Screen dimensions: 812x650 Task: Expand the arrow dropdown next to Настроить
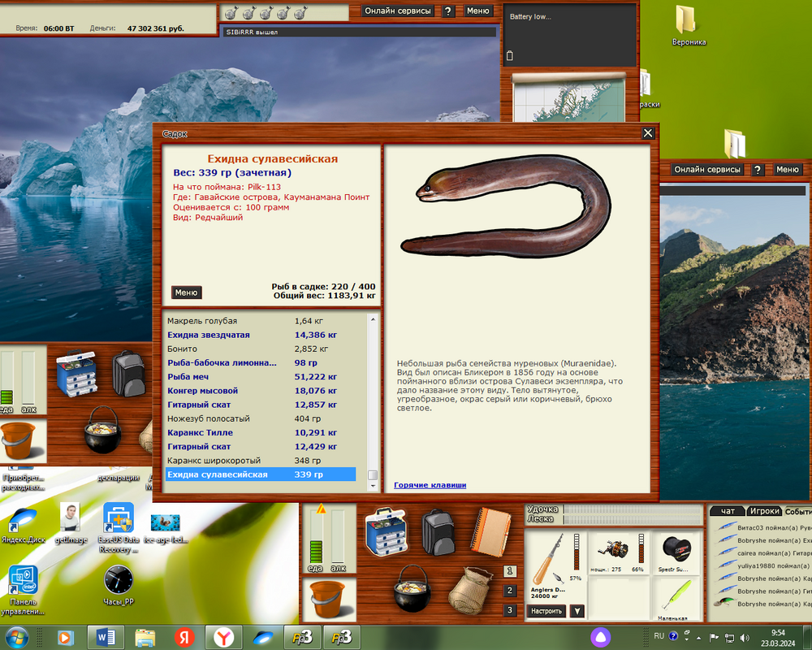click(577, 611)
